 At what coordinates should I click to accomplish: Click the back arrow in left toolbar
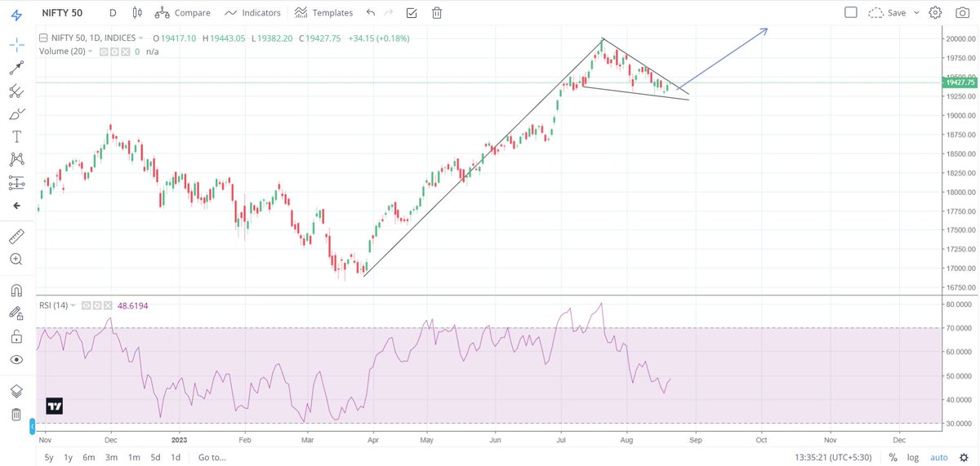pos(16,206)
